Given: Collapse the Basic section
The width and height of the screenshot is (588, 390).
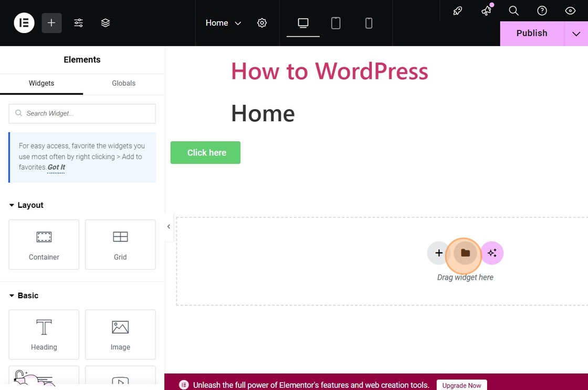Looking at the screenshot, I should [24, 296].
